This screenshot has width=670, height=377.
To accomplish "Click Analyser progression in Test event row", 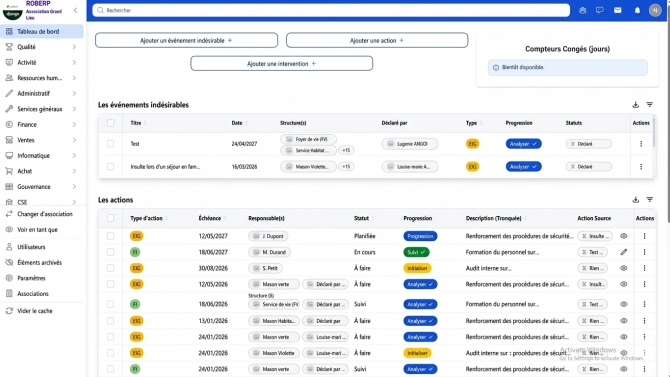I will pyautogui.click(x=523, y=144).
